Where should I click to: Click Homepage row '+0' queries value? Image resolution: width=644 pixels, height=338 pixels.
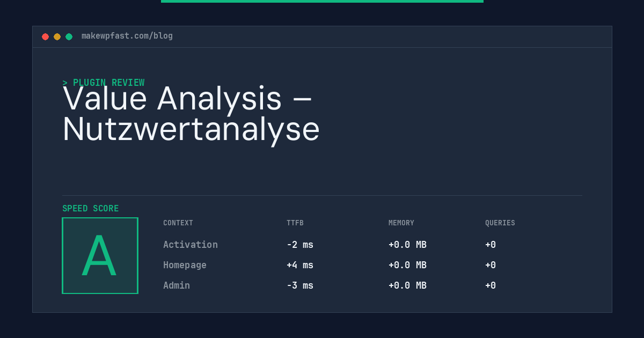pyautogui.click(x=491, y=265)
